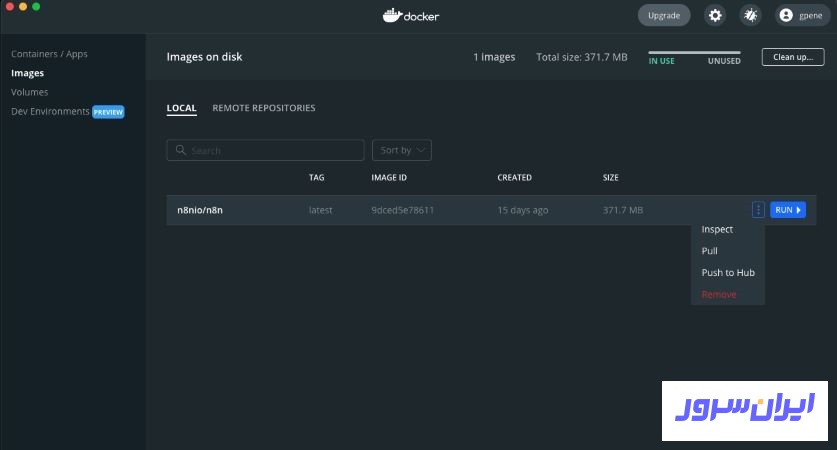The height and width of the screenshot is (450, 837).
Task: Switch to the Remote Repositories tab
Action: (x=264, y=108)
